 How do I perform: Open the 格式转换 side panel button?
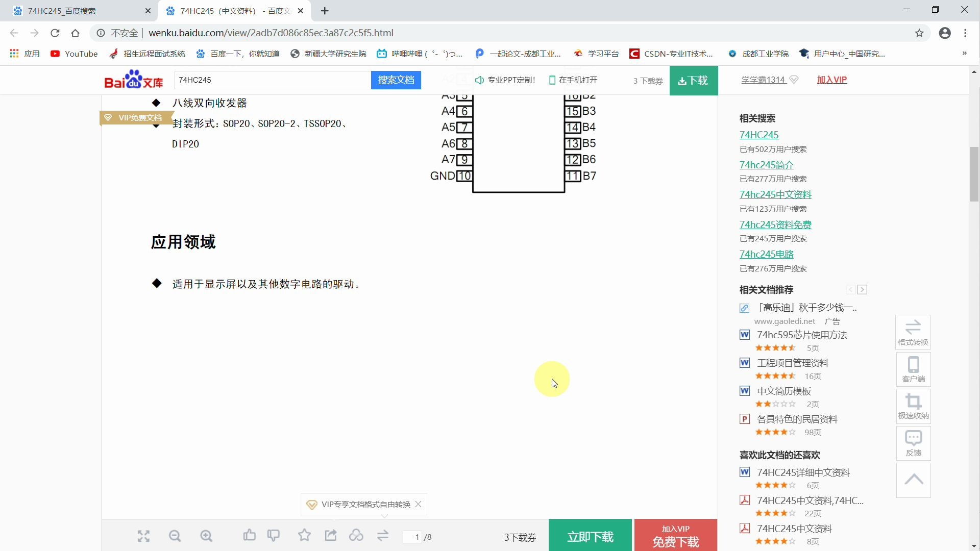[913, 332]
